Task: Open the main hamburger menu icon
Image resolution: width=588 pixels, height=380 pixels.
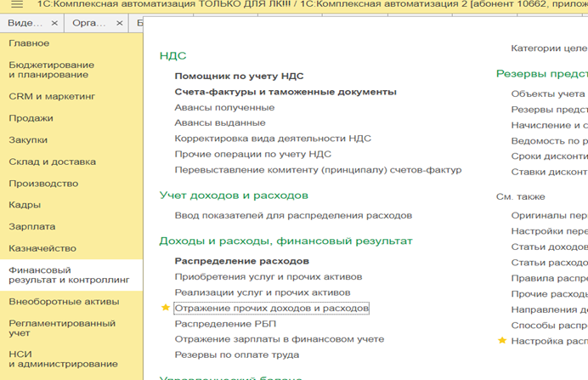Action: coord(17,4)
